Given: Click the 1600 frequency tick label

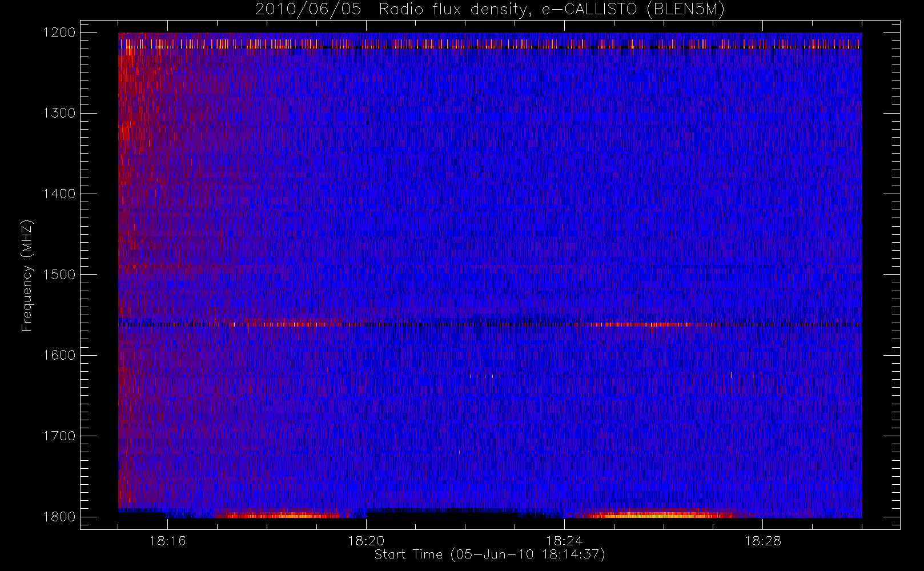Looking at the screenshot, I should point(59,355).
